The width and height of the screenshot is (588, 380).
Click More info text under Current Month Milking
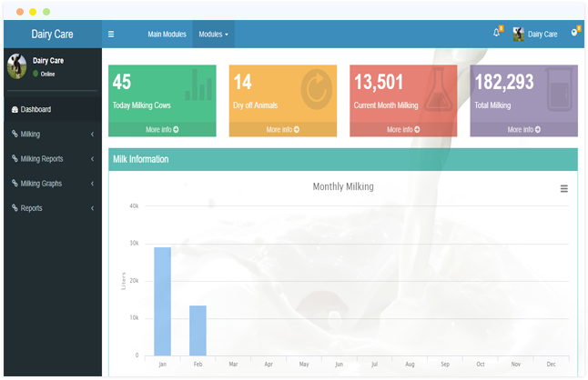point(400,129)
